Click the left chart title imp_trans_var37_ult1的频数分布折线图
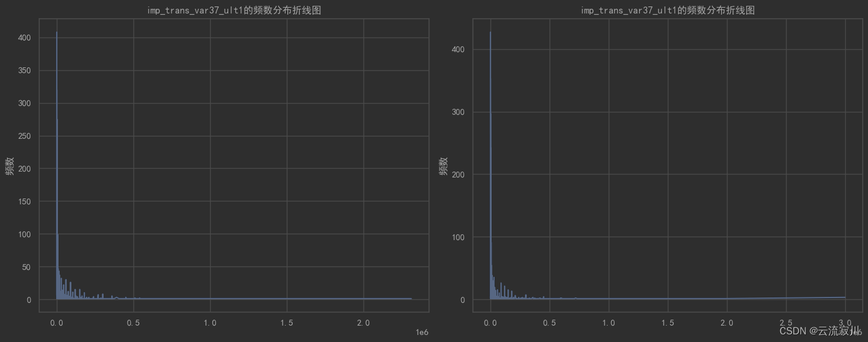This screenshot has width=868, height=342. coord(234,11)
